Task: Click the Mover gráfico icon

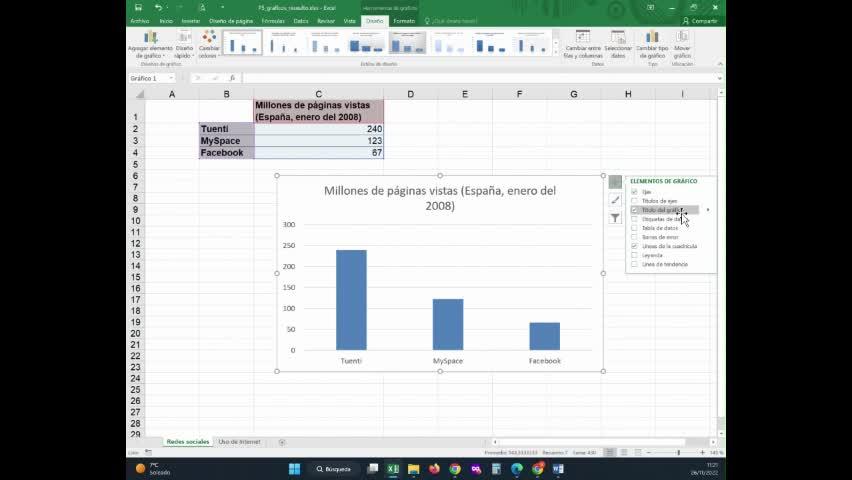Action: (682, 44)
